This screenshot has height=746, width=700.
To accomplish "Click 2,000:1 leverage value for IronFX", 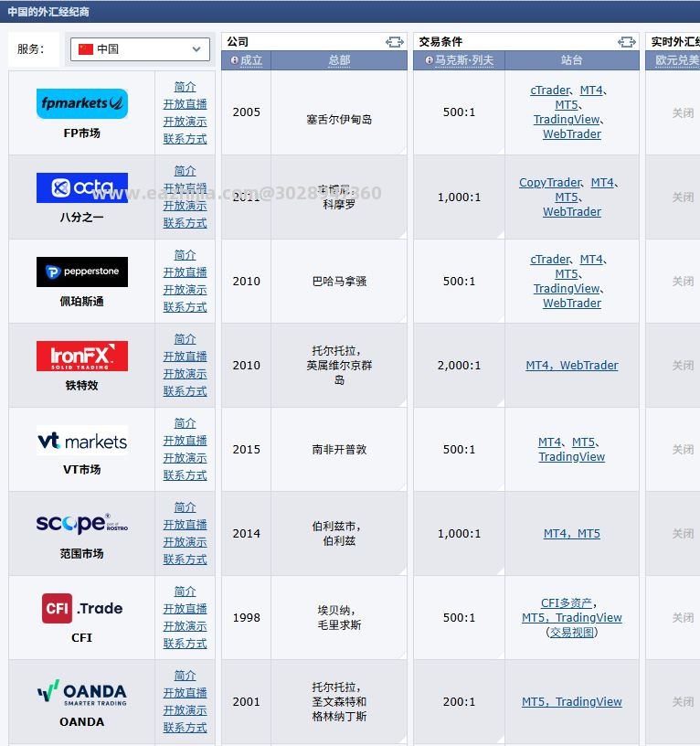I will [x=459, y=366].
